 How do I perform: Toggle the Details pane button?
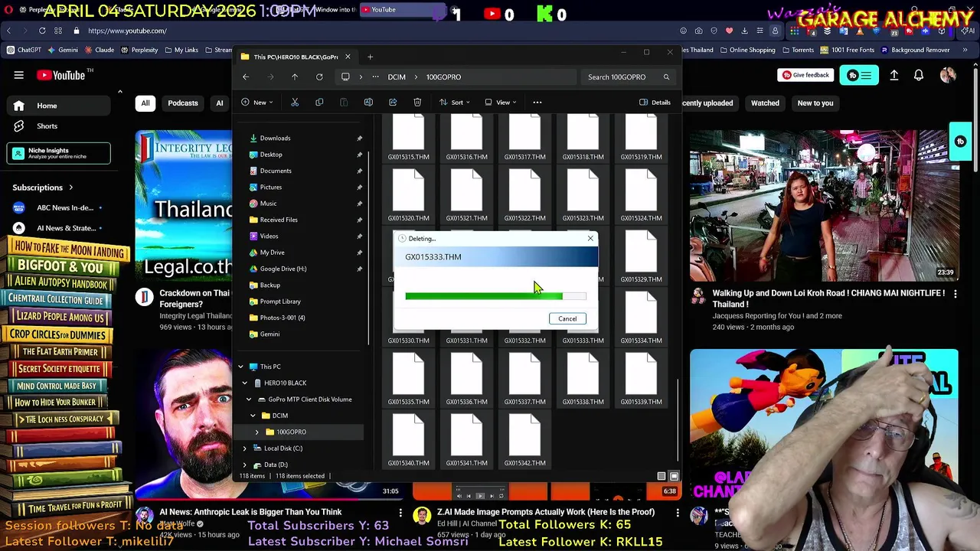coord(655,103)
